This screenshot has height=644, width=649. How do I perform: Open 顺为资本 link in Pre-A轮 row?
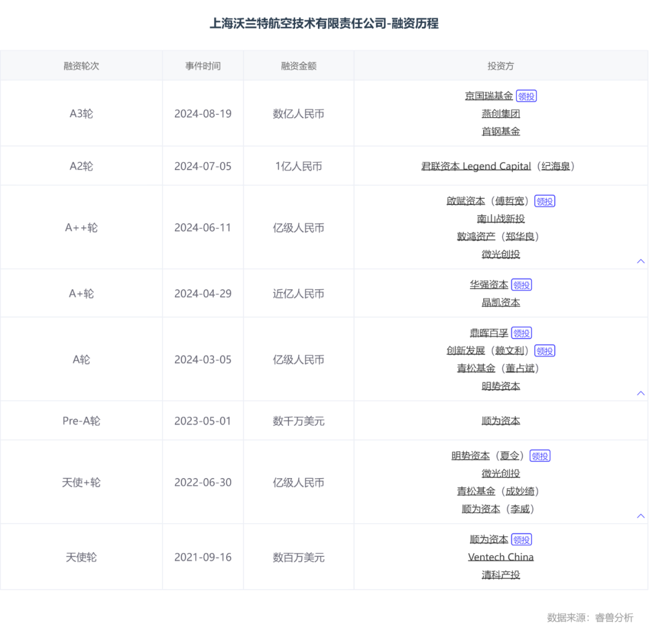[x=501, y=421]
